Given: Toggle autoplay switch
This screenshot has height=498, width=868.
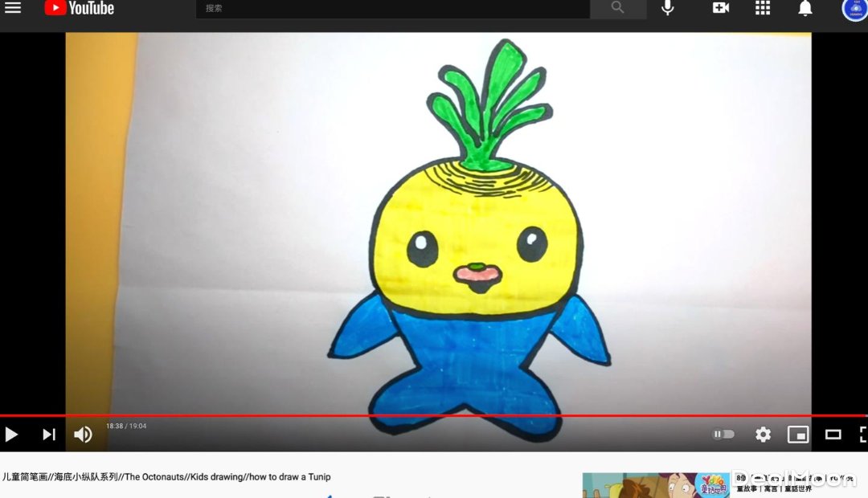Looking at the screenshot, I should [x=723, y=435].
